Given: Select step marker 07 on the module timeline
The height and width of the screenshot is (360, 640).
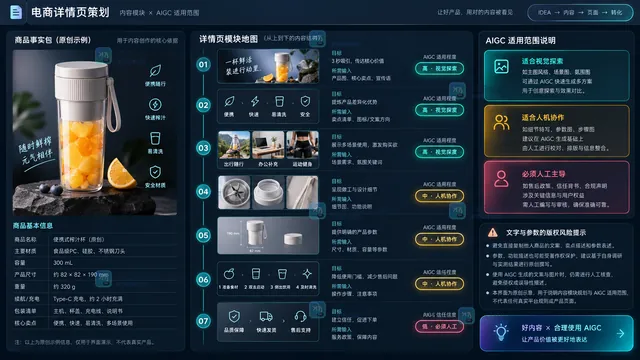Looking at the screenshot, I should 203,321.
